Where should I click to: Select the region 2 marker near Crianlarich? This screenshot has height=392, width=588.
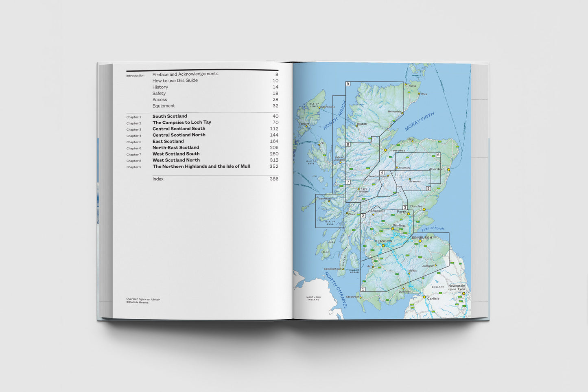pyautogui.click(x=363, y=215)
